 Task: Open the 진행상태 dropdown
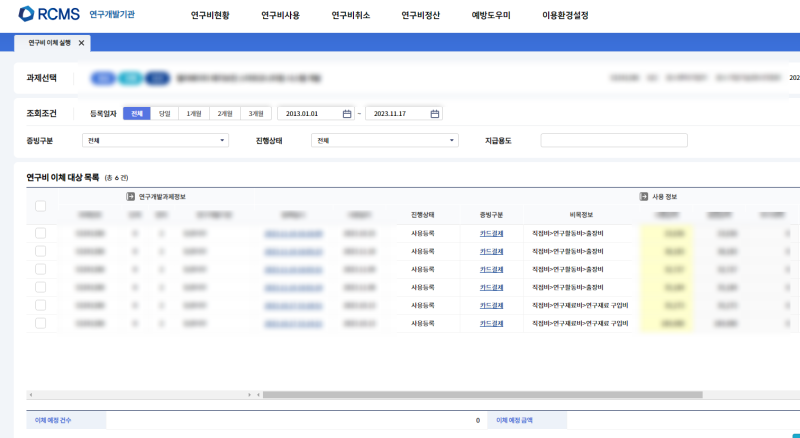pyautogui.click(x=385, y=140)
